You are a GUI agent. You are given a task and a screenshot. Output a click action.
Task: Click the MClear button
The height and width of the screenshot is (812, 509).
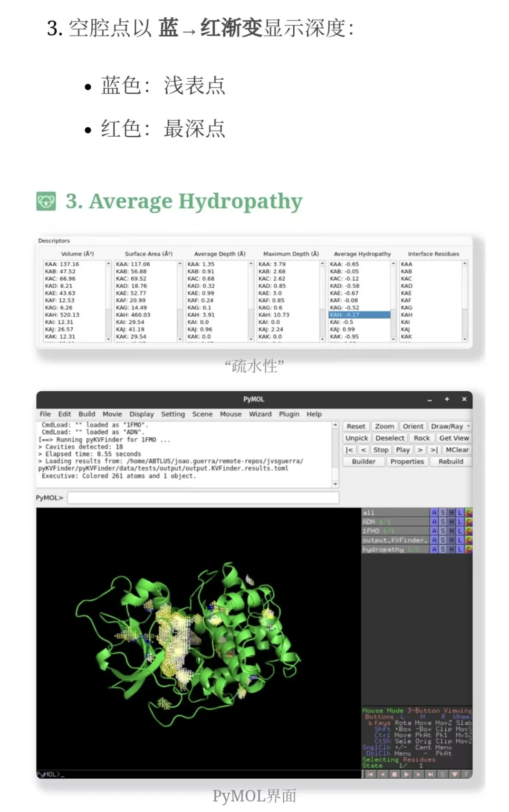click(x=457, y=449)
